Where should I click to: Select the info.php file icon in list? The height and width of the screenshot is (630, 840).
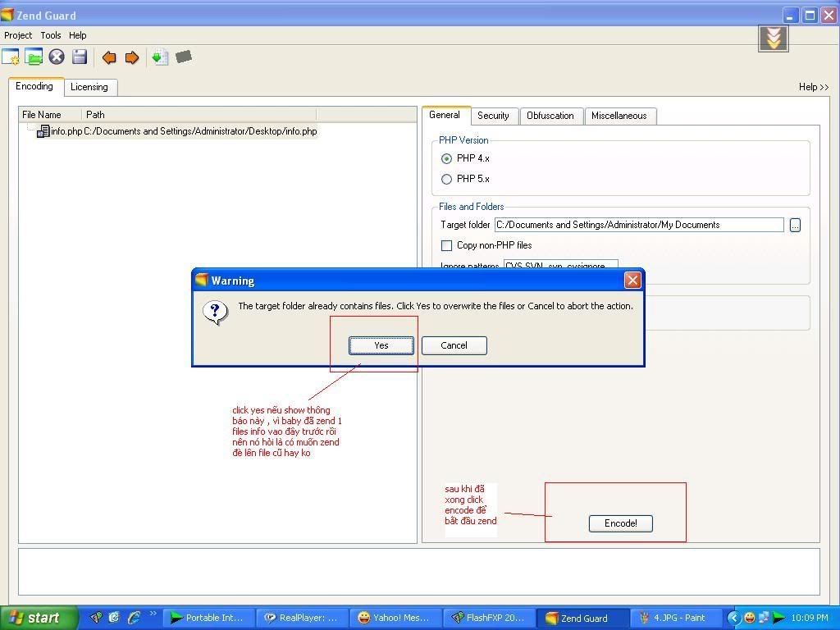[43, 131]
